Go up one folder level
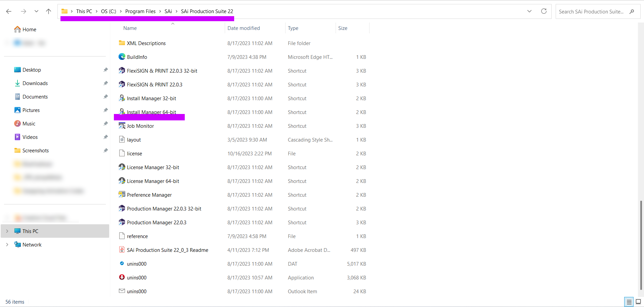The height and width of the screenshot is (307, 644). point(48,11)
